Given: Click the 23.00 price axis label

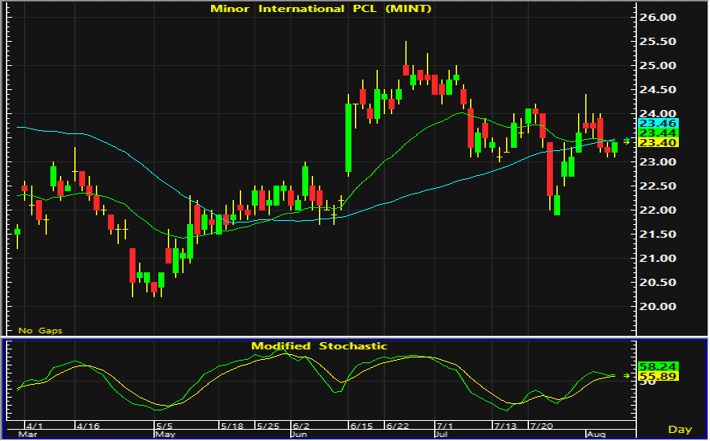Looking at the screenshot, I should 657,162.
